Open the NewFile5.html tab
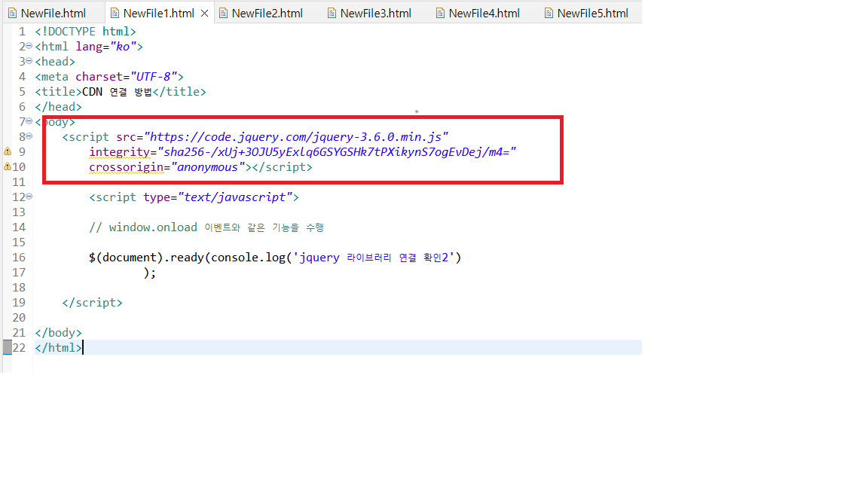868x488 pixels. tap(592, 14)
